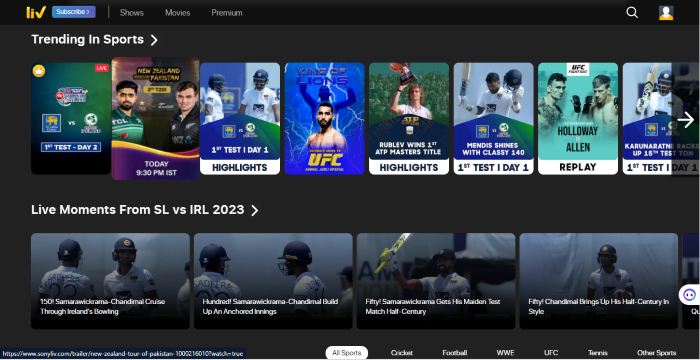Open the Shows menu
Screen dimensions: 700x360
pos(132,13)
